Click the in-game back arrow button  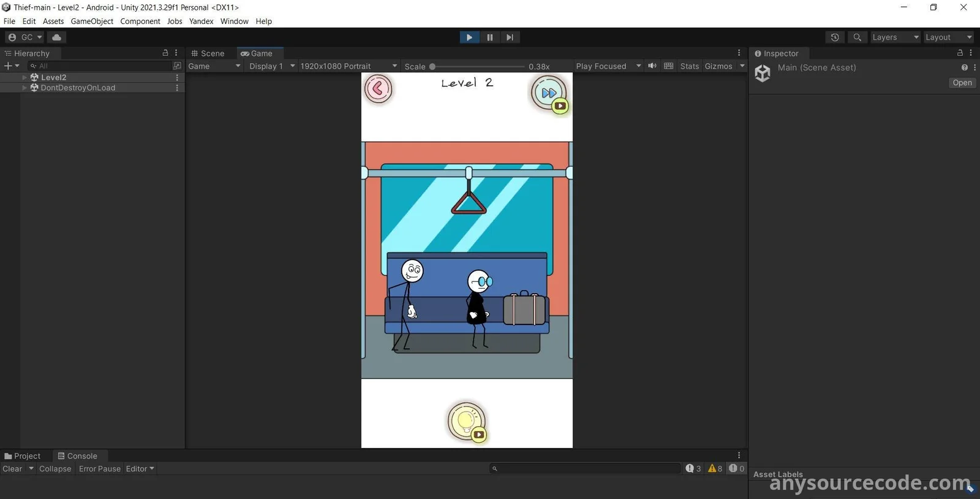click(x=378, y=89)
